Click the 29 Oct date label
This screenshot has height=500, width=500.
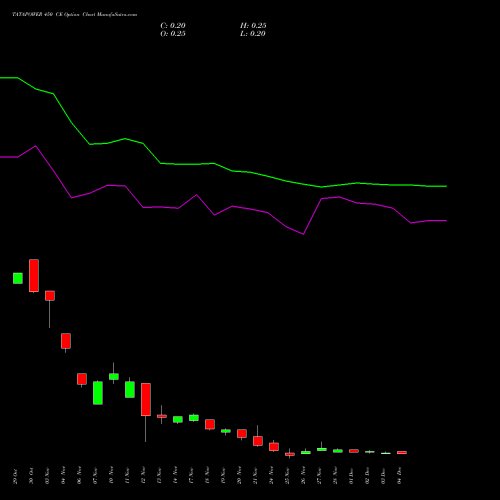[15, 476]
